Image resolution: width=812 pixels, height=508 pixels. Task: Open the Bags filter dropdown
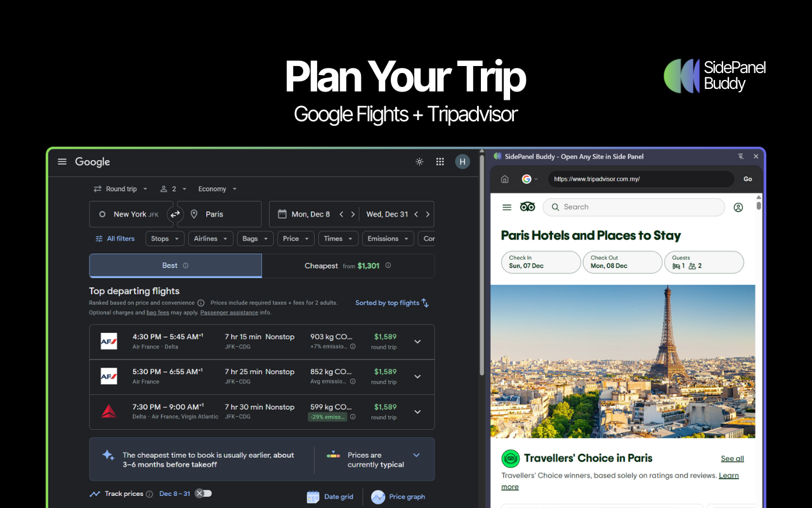(x=255, y=239)
